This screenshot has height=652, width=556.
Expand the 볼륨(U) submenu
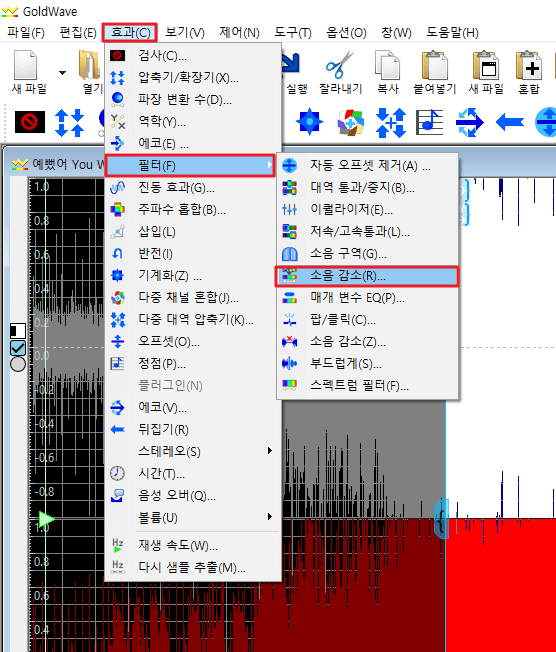tap(193, 518)
